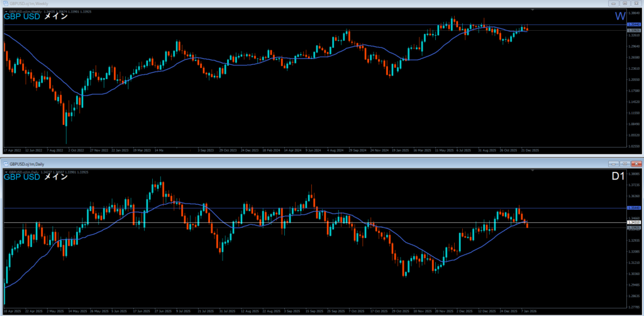
Task: Click the small arrow beside the Weekly symbol info
Action: (x=6, y=11)
